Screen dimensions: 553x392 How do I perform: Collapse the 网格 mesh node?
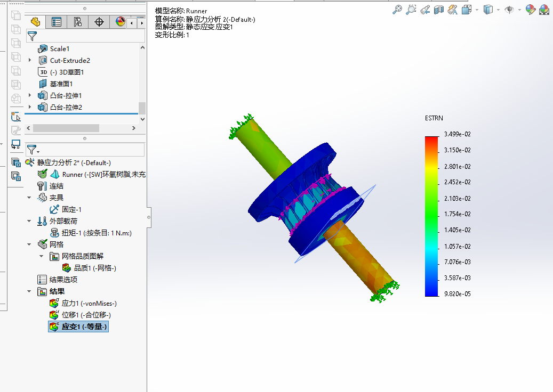tap(29, 244)
